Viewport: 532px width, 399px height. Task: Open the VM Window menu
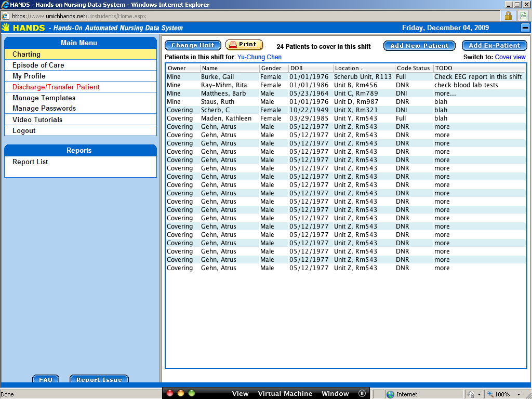coord(335,394)
